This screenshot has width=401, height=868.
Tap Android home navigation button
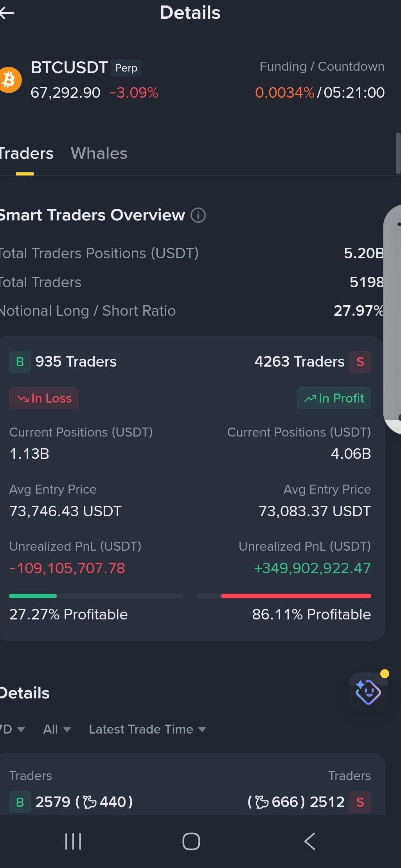(191, 841)
